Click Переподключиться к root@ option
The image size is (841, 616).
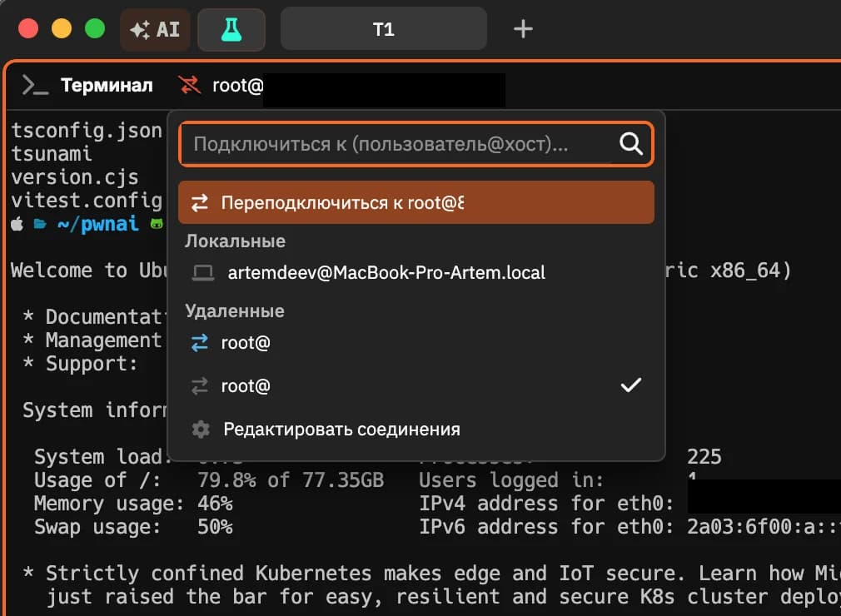tap(358, 201)
